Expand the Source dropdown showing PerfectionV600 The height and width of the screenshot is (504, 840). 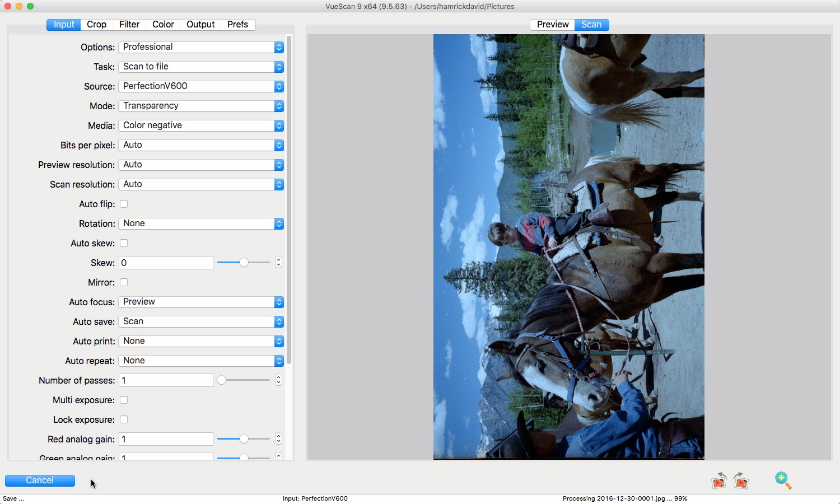click(x=200, y=86)
